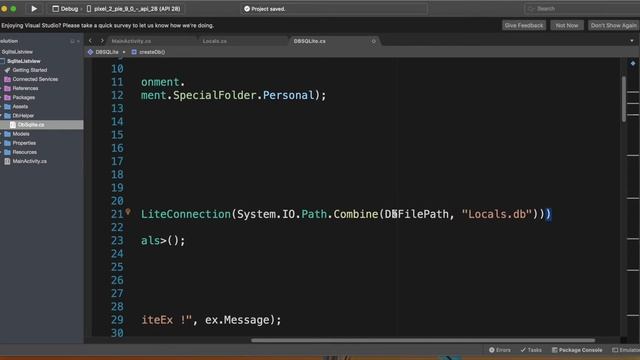Image resolution: width=640 pixels, height=360 pixels.
Task: Select the Models folder
Action: tap(21, 134)
